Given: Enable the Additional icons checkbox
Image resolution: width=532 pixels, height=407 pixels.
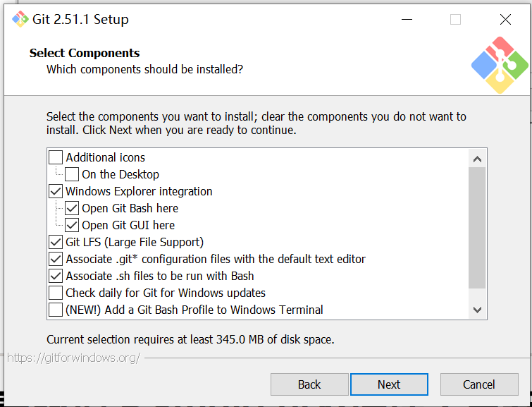Looking at the screenshot, I should [56, 157].
